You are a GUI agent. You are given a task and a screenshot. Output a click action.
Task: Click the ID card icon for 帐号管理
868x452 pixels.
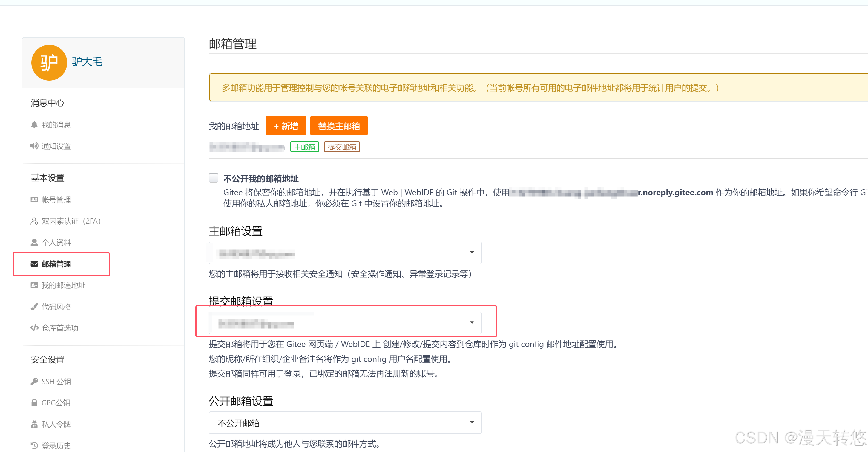click(x=34, y=200)
